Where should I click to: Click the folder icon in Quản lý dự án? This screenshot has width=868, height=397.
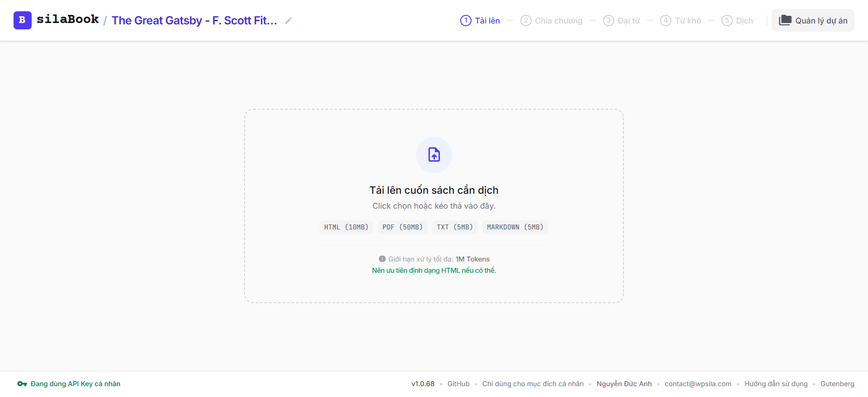pos(785,20)
